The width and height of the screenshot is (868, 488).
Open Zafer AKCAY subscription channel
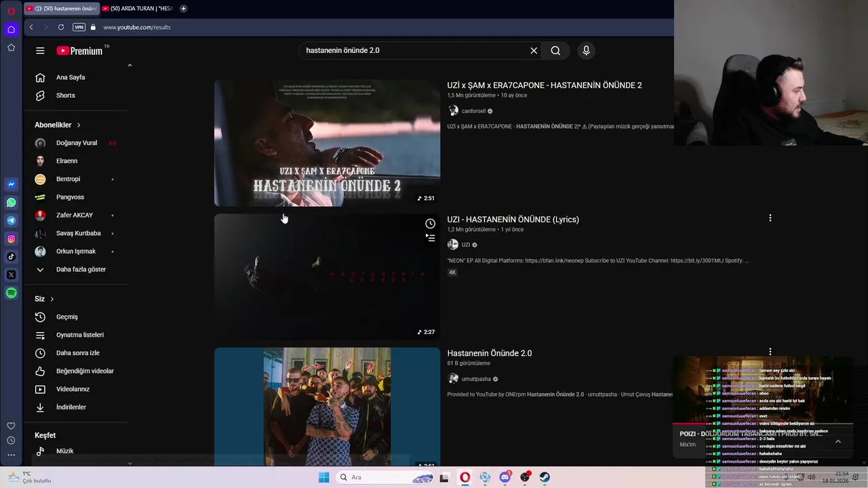point(76,215)
